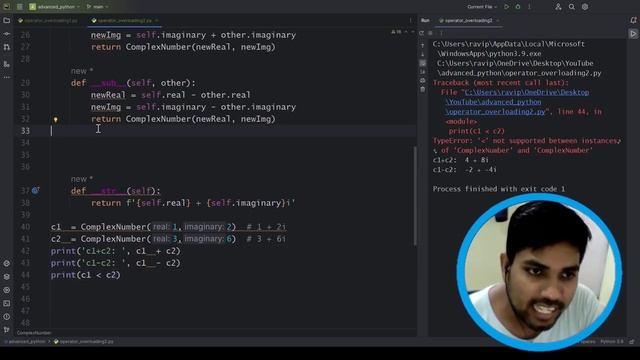
Task: Open Code With Me user icon
Action: 558,7
